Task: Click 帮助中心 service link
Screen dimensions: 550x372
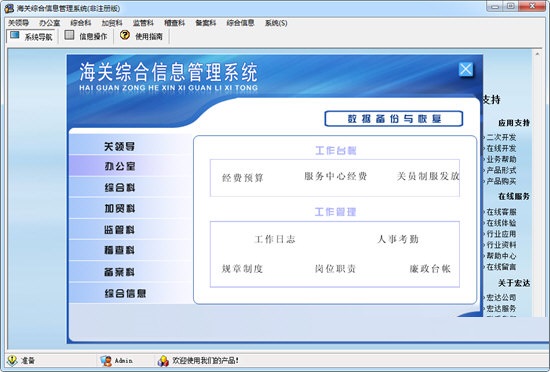Action: click(501, 256)
